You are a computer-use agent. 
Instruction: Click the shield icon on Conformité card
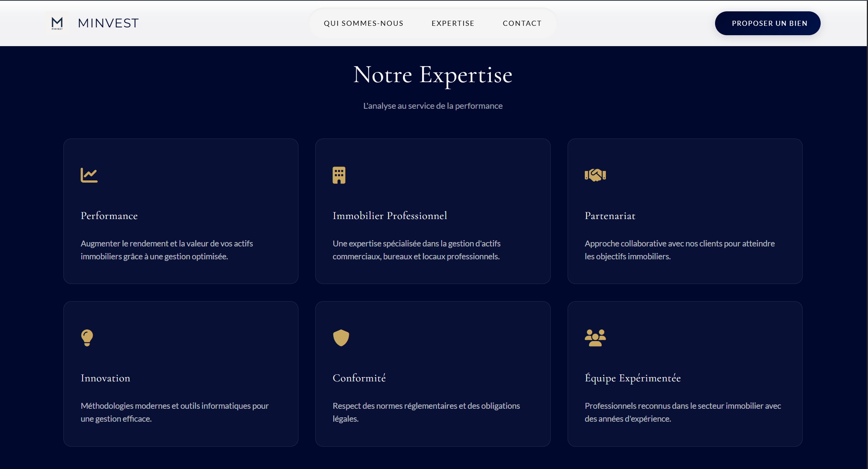tap(341, 338)
